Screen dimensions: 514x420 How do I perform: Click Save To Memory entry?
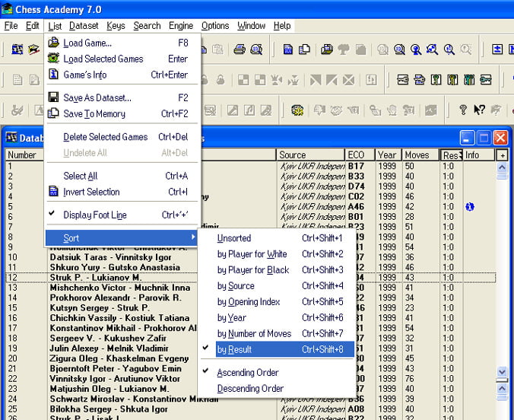click(x=122, y=114)
